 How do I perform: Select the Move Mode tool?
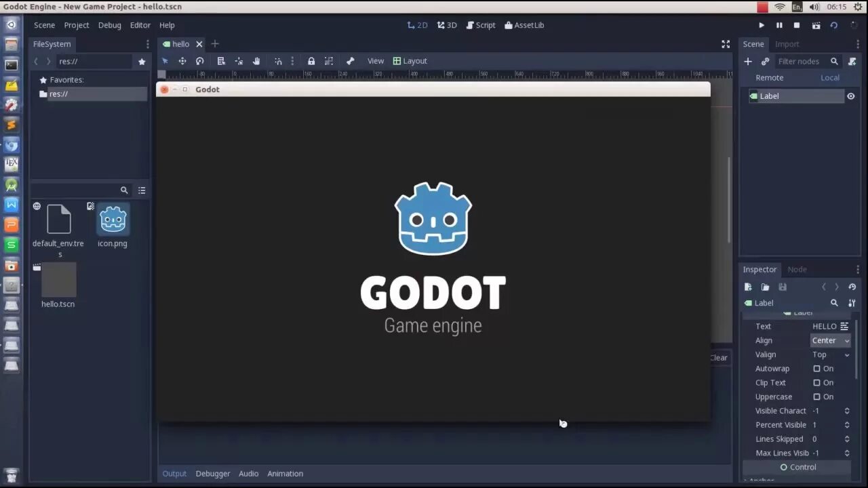[x=182, y=61]
